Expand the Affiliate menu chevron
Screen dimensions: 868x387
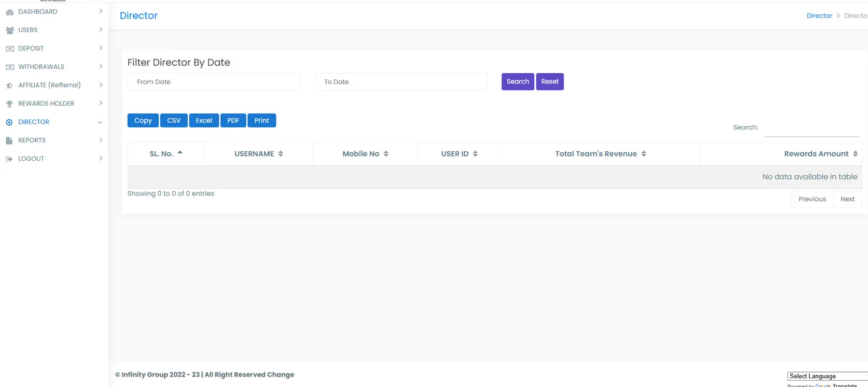coord(100,85)
